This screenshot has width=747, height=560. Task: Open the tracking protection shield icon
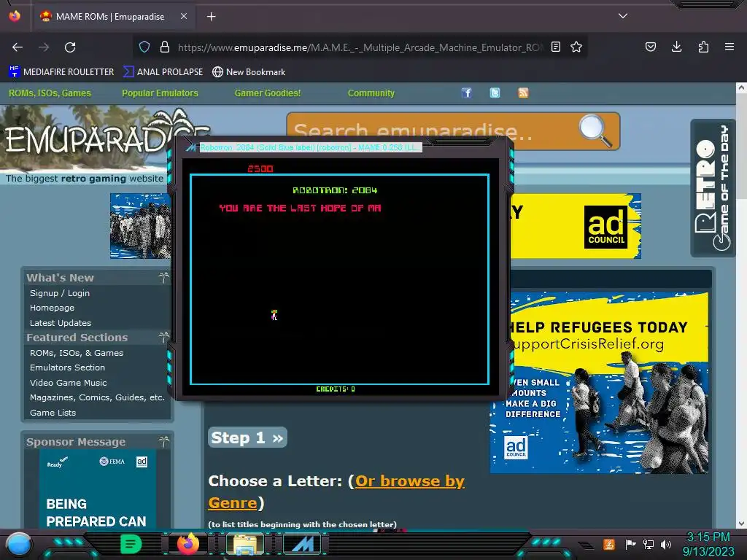(x=144, y=47)
